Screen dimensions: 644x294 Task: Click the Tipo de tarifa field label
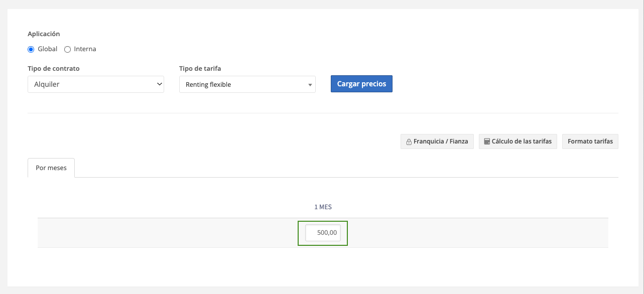click(200, 68)
